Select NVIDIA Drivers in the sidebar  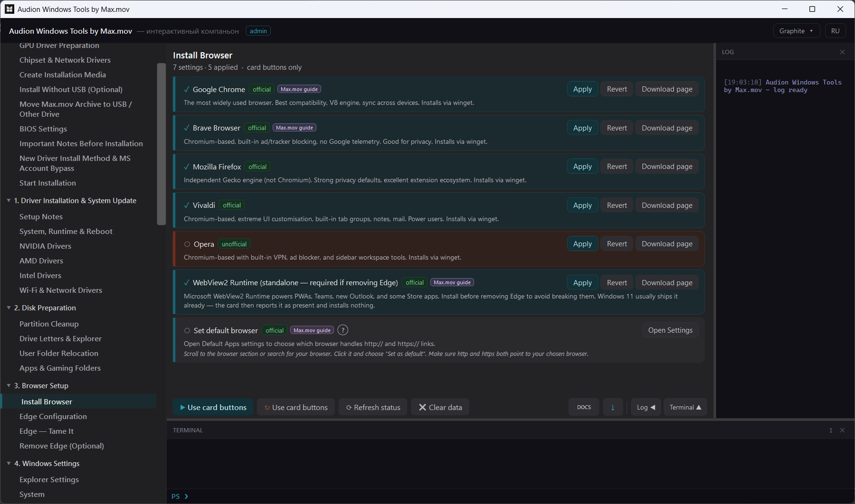point(45,246)
